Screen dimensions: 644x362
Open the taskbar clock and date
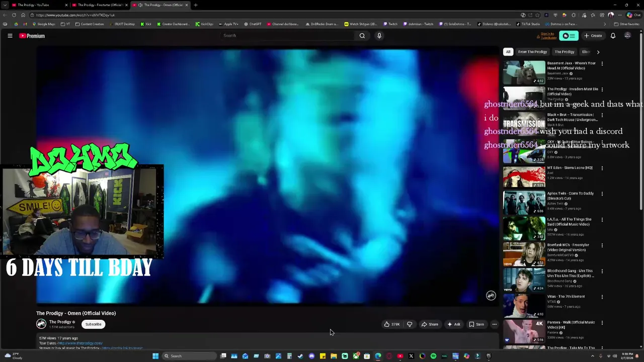(x=627, y=356)
